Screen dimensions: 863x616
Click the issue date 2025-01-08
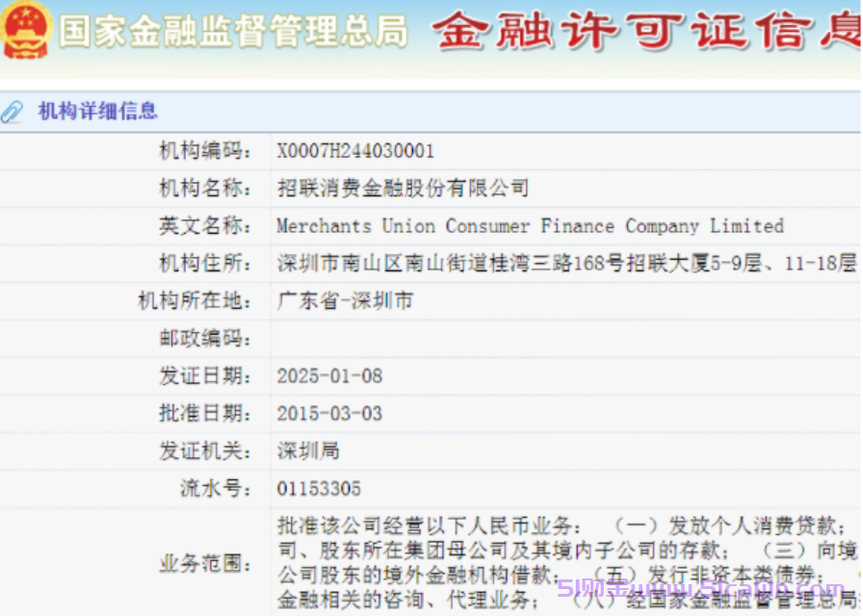[x=329, y=376]
